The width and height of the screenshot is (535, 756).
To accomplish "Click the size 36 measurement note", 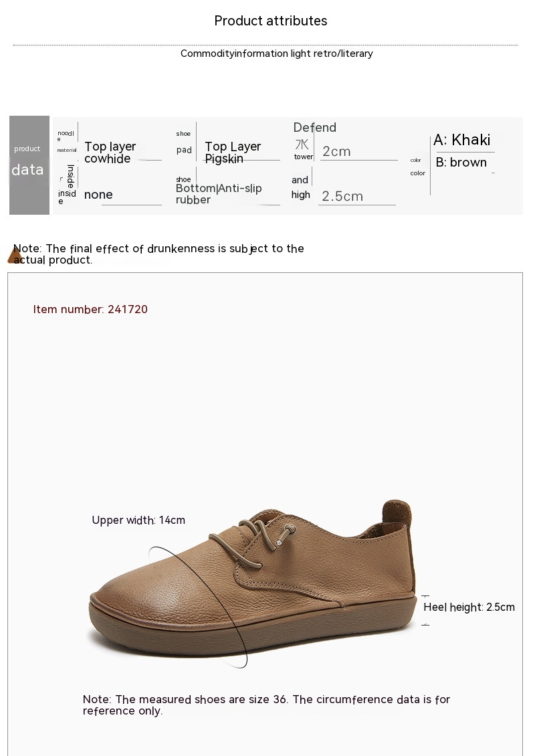I will coord(266,704).
